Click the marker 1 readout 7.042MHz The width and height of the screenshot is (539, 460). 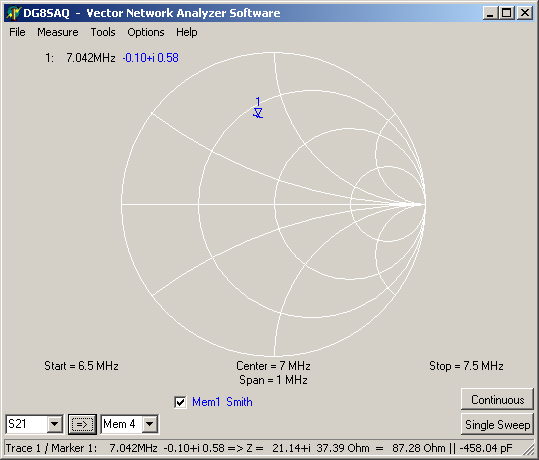click(91, 58)
